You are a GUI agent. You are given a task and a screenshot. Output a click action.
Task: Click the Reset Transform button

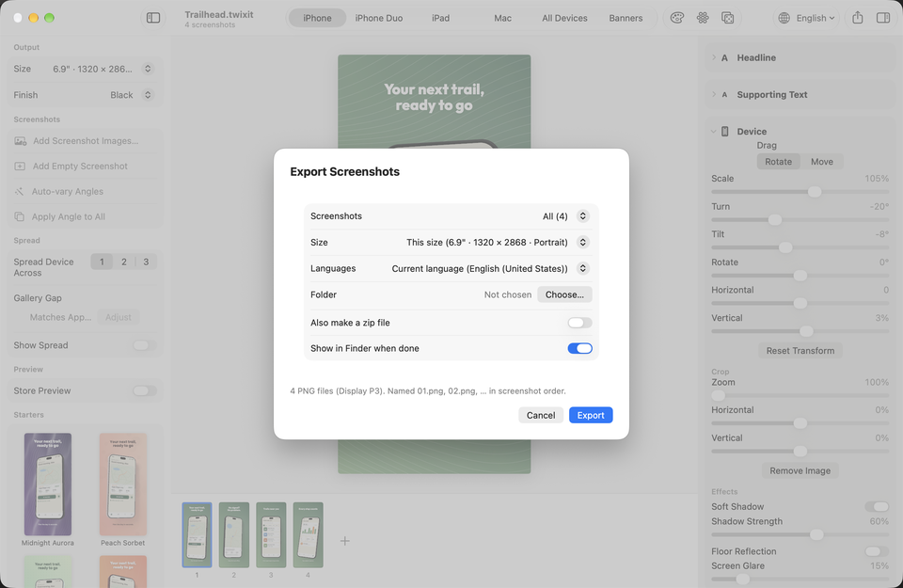(x=800, y=350)
